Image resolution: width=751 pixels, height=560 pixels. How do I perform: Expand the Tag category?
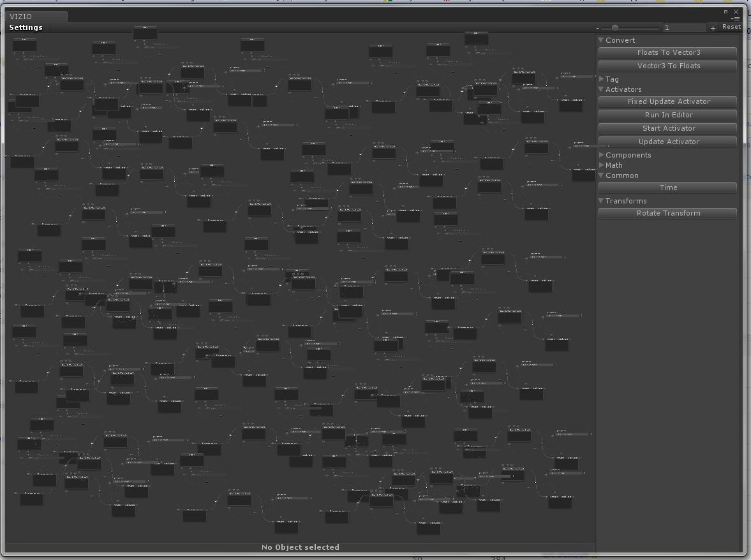(601, 79)
